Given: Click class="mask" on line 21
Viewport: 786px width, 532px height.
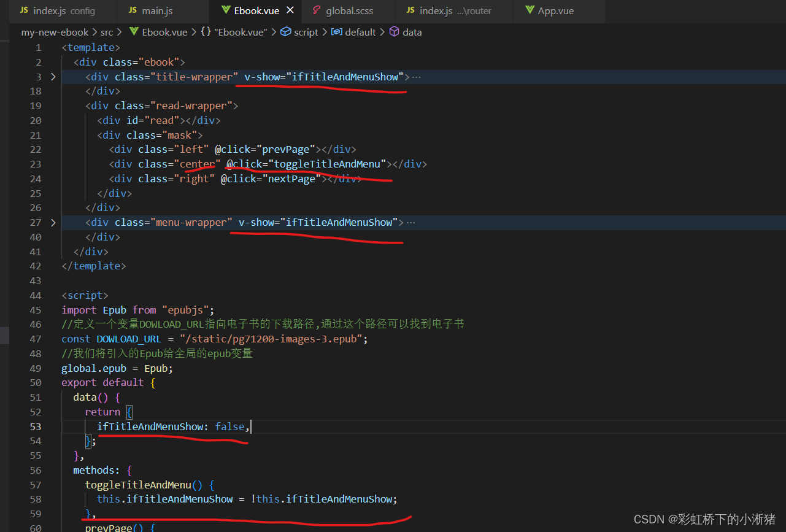Looking at the screenshot, I should (x=161, y=135).
